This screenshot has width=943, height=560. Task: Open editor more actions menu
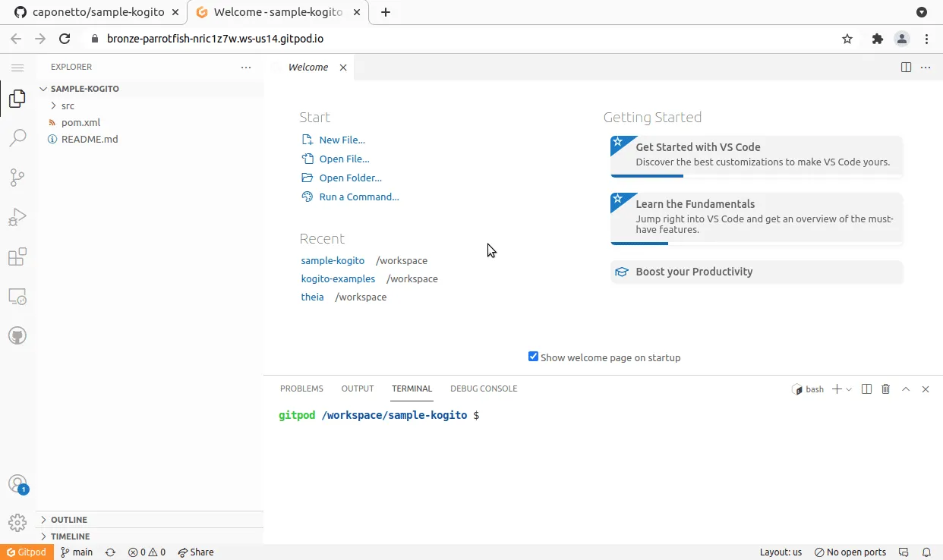coord(926,68)
